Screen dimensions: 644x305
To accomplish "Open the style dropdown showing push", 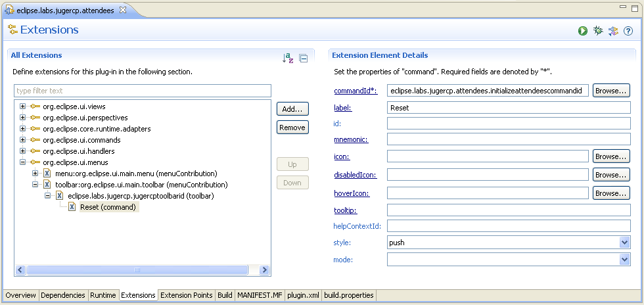I will coord(624,243).
